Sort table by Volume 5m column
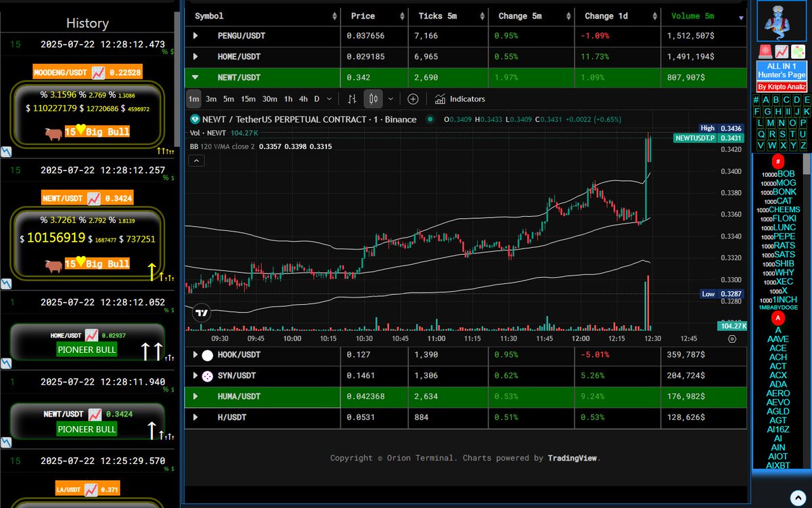 (x=704, y=16)
